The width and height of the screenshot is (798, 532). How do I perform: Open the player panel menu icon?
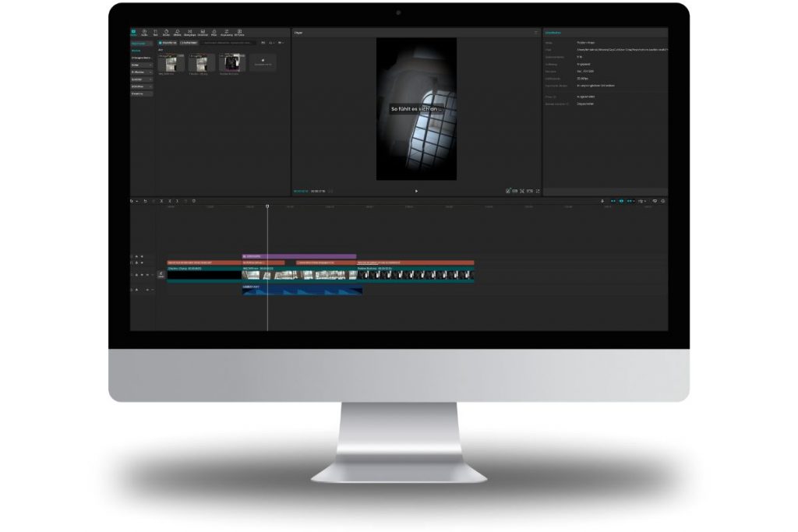tap(536, 33)
